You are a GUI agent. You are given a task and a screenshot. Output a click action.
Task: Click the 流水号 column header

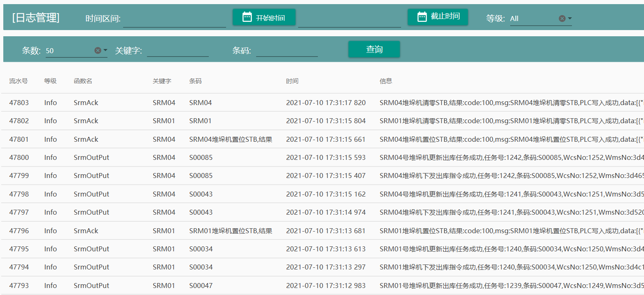coord(19,81)
